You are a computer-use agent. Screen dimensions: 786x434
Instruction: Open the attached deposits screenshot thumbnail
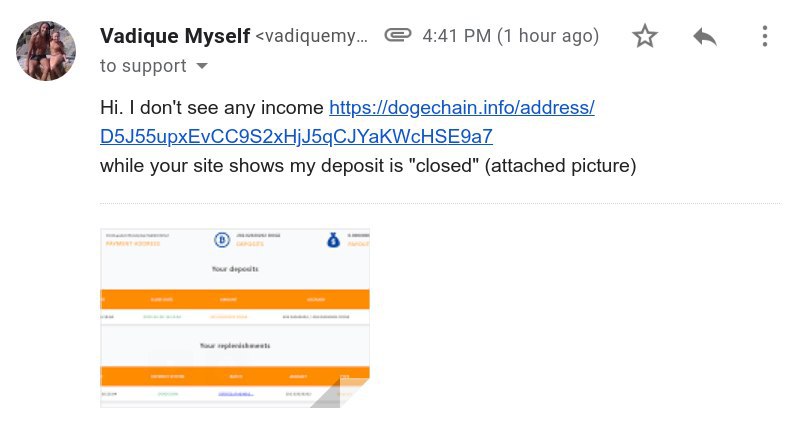click(235, 318)
